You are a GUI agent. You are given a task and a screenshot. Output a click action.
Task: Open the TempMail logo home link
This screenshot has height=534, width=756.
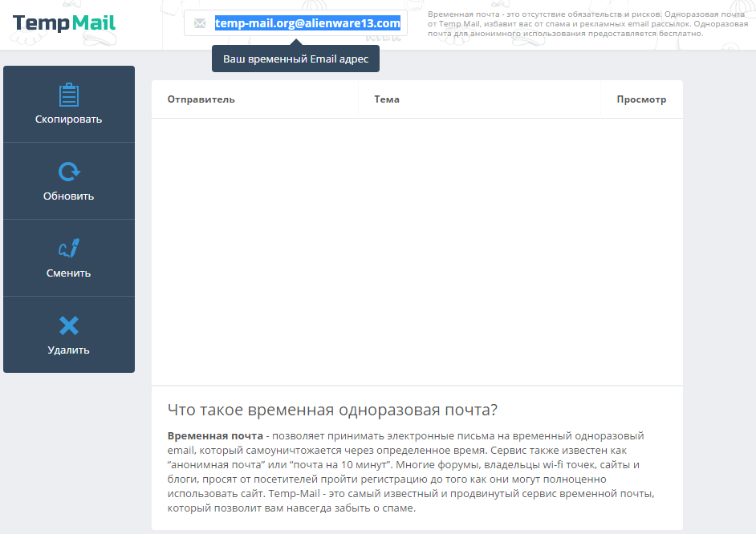[64, 22]
